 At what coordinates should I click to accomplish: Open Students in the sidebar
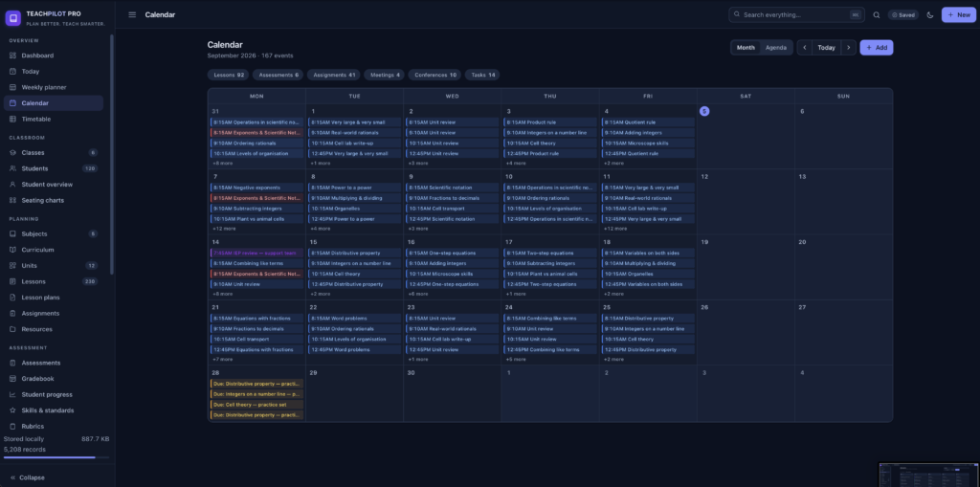click(54, 168)
